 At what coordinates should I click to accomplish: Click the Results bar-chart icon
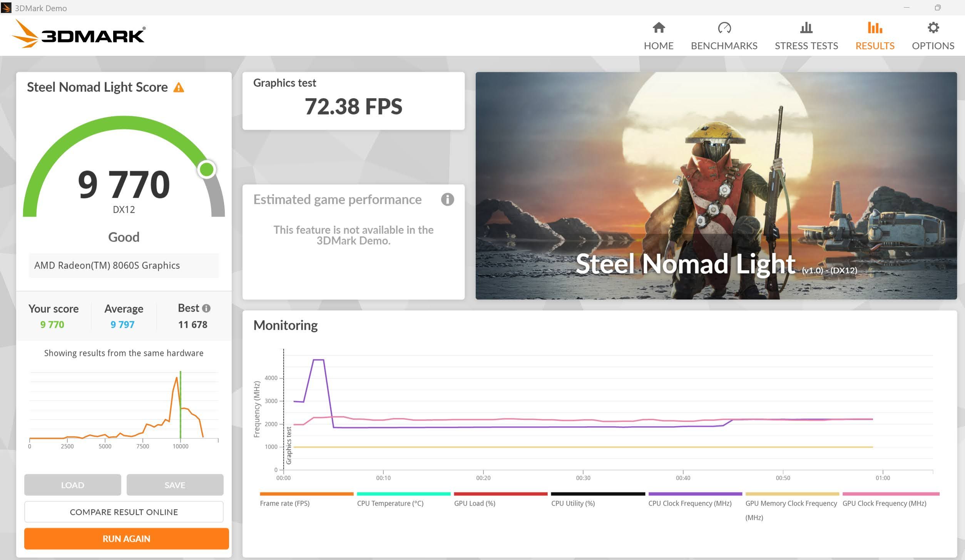(875, 28)
